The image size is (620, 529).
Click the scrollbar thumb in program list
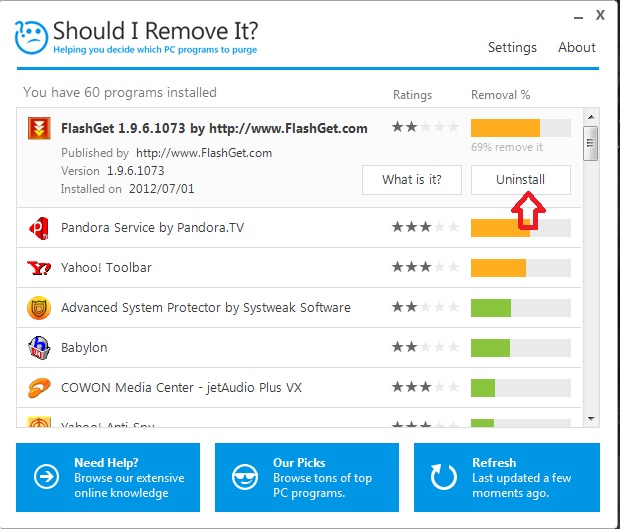tap(591, 143)
